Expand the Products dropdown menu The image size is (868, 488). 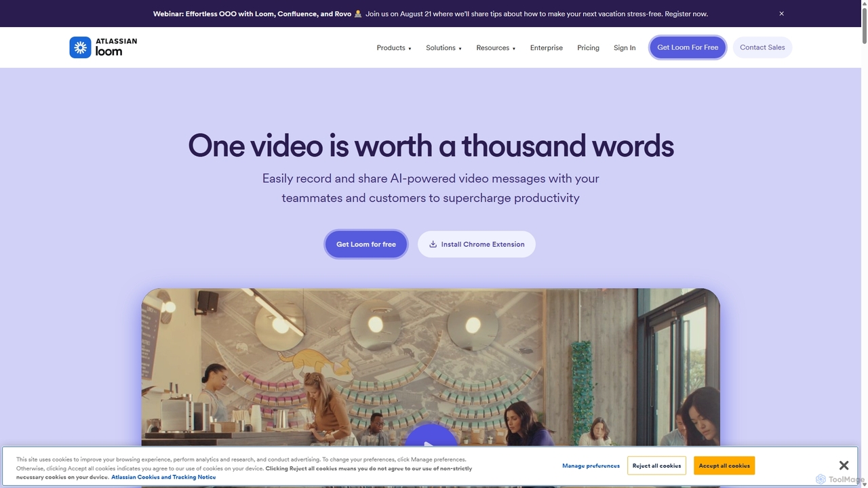(x=394, y=47)
